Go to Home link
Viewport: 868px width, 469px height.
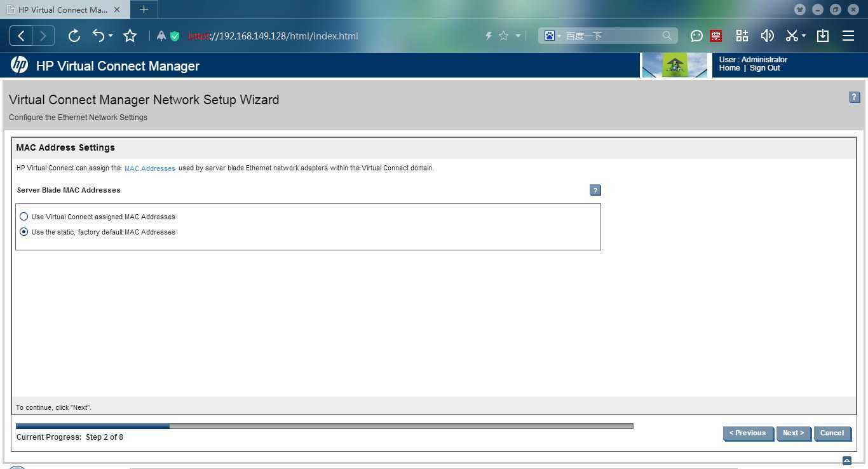pos(729,68)
